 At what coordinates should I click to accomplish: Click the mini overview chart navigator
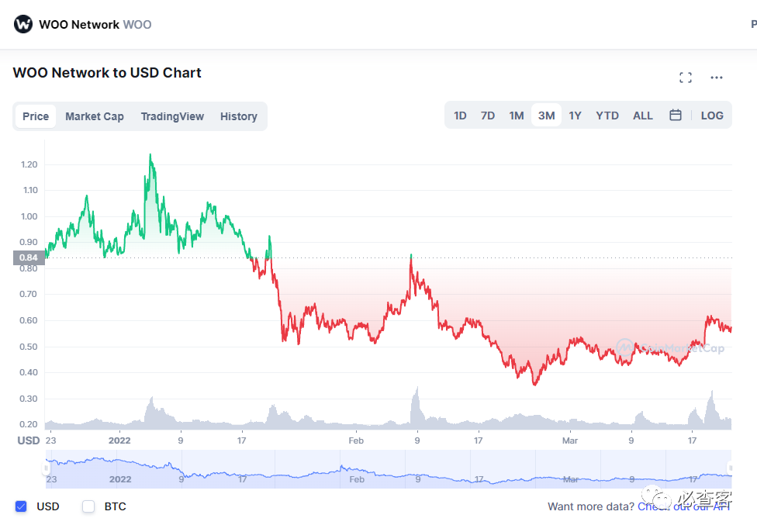pyautogui.click(x=389, y=468)
